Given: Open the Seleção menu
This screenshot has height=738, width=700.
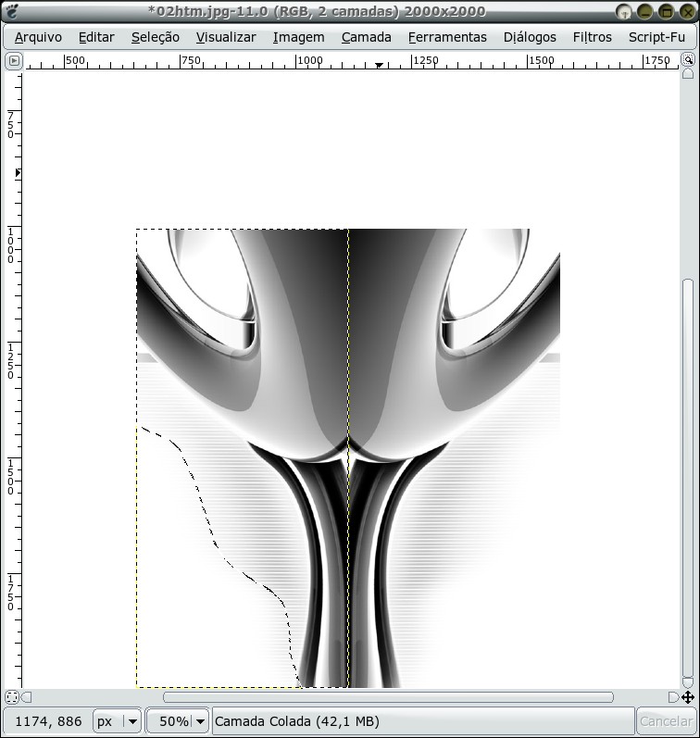Looking at the screenshot, I should pos(156,37).
